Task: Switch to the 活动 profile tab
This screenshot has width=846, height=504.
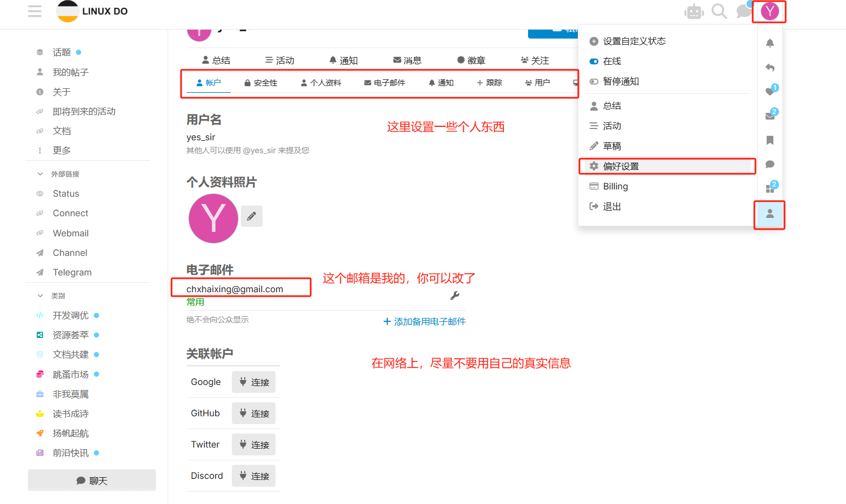Action: click(x=279, y=60)
